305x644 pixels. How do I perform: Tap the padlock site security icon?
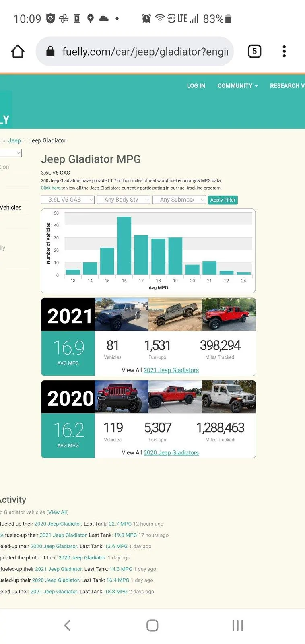pyautogui.click(x=50, y=51)
